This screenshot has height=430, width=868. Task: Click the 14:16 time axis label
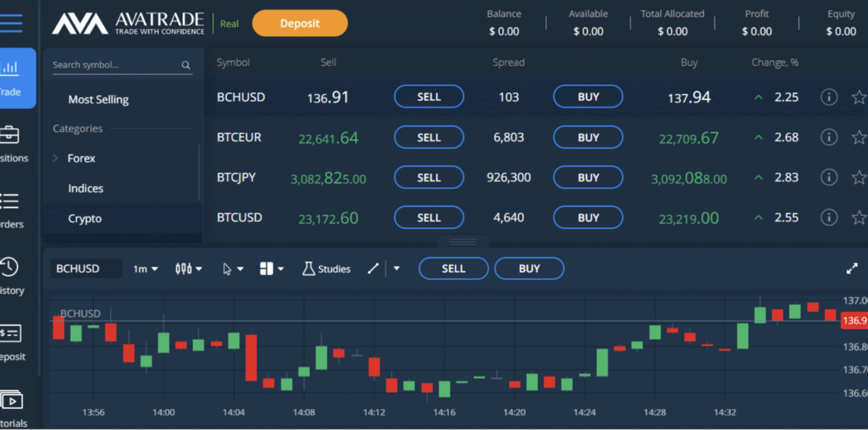(444, 413)
